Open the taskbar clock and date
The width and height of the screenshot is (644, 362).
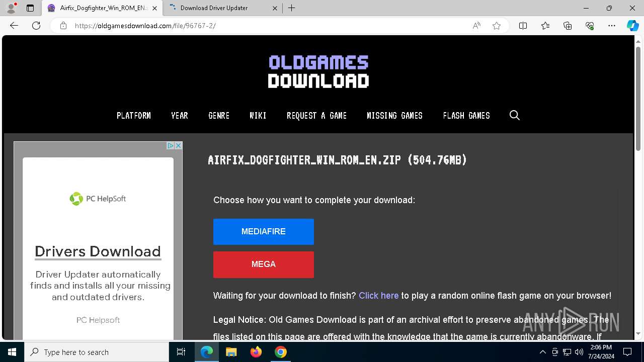tap(601, 352)
